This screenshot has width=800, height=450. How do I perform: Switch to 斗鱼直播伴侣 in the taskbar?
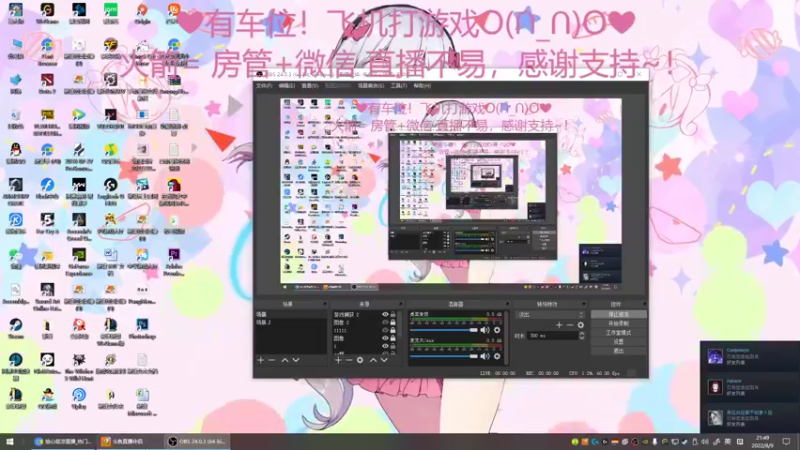pyautogui.click(x=129, y=441)
